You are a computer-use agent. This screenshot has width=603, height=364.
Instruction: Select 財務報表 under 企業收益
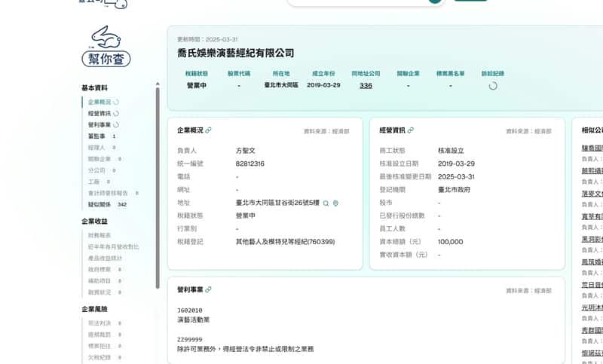[99, 235]
